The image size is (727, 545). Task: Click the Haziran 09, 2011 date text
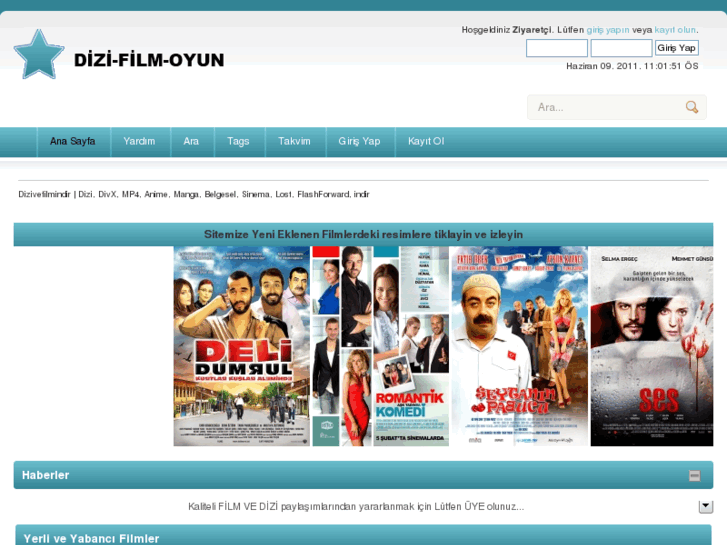pyautogui.click(x=632, y=66)
